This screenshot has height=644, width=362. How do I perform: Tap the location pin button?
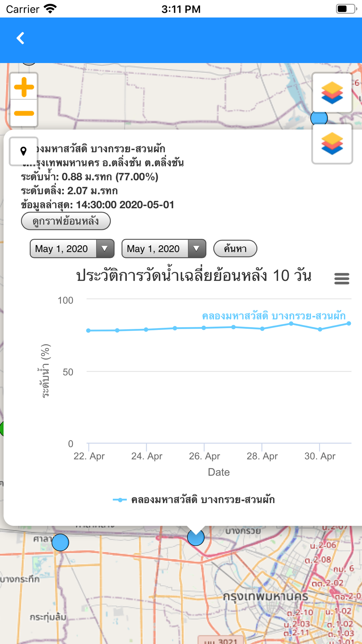coord(24,151)
